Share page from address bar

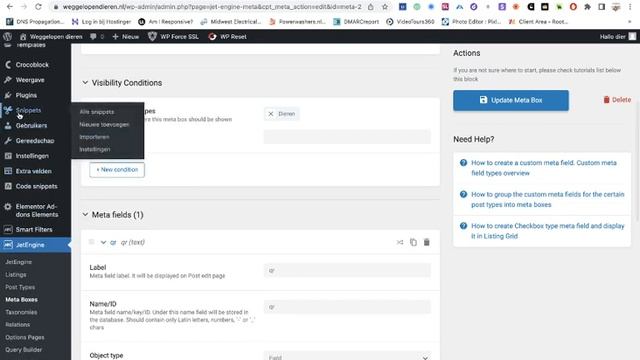click(x=371, y=7)
